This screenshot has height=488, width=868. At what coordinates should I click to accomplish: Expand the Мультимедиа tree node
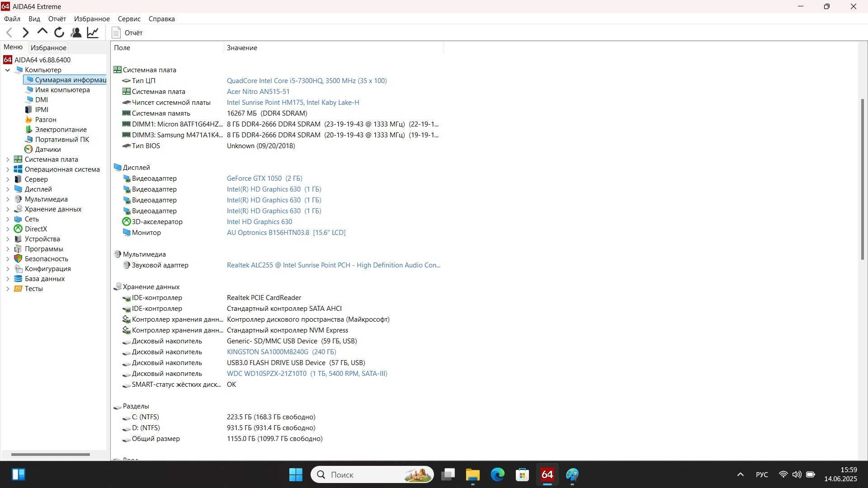(x=8, y=199)
